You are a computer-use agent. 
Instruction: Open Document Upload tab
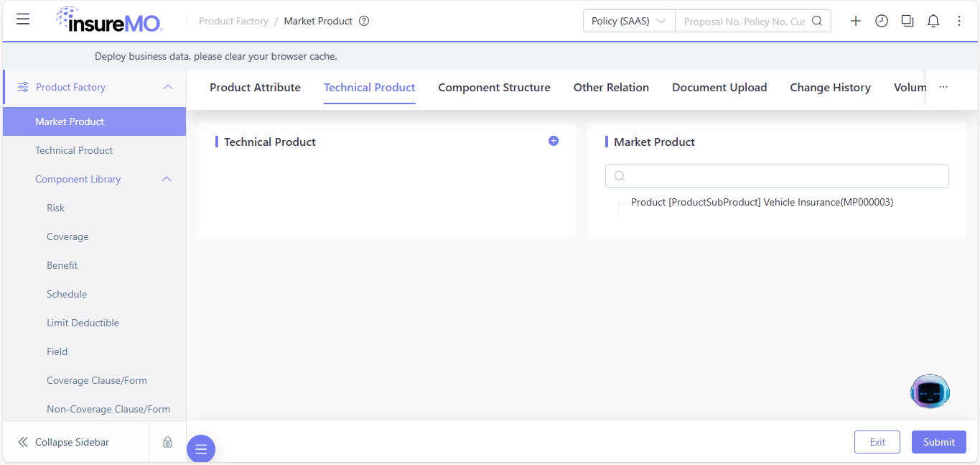click(x=719, y=87)
